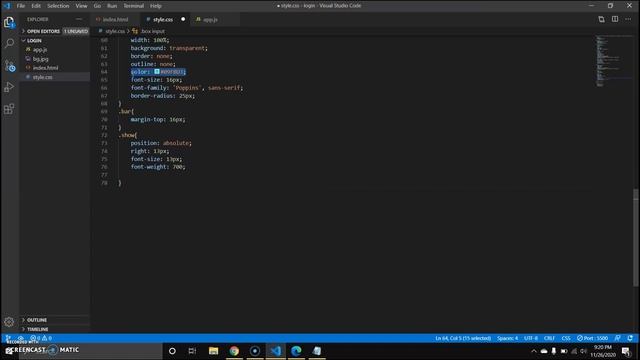Viewport: 640px width, 360px height.
Task: Click the Live Server Port 5500 status
Action: [592, 338]
